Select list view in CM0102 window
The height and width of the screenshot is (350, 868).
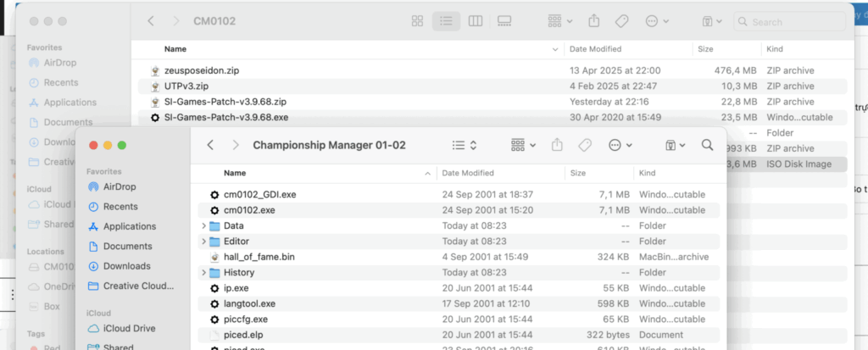[x=446, y=21]
